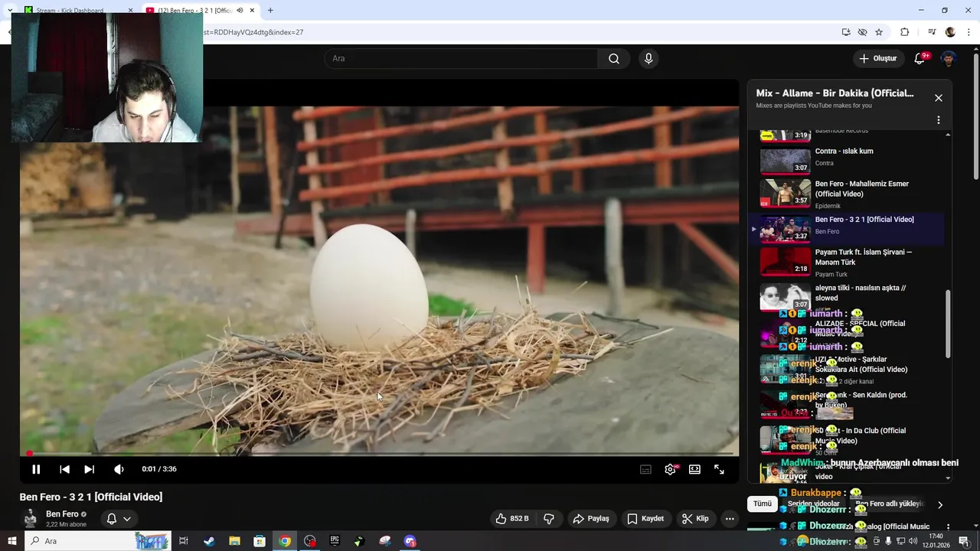This screenshot has height=551, width=980.
Task: Select Ben Fero - 3 2 1 playlist entry
Action: (x=846, y=229)
